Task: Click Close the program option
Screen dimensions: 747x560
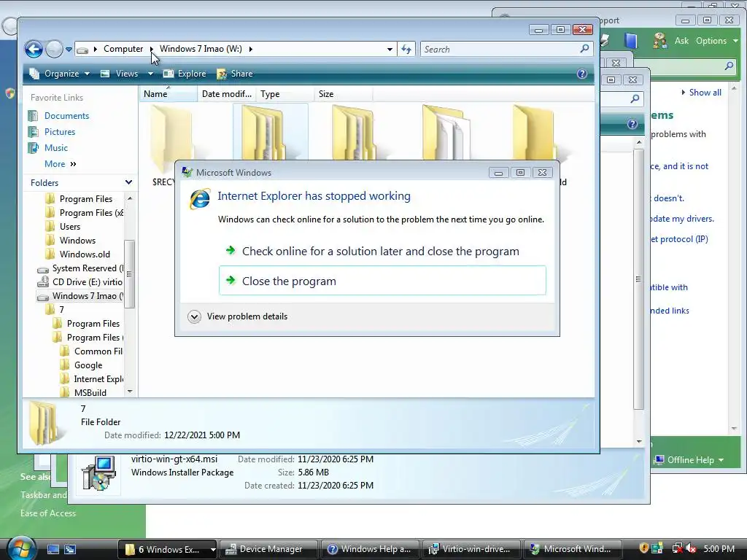Action: 382,281
